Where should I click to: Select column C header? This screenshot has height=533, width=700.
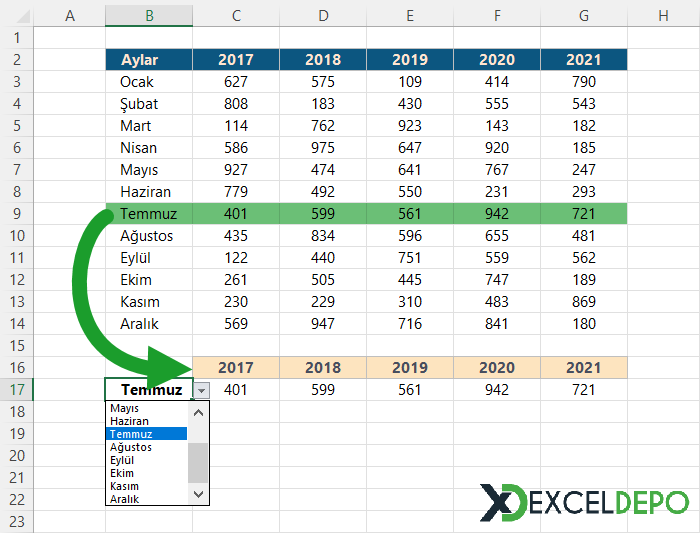click(x=236, y=16)
